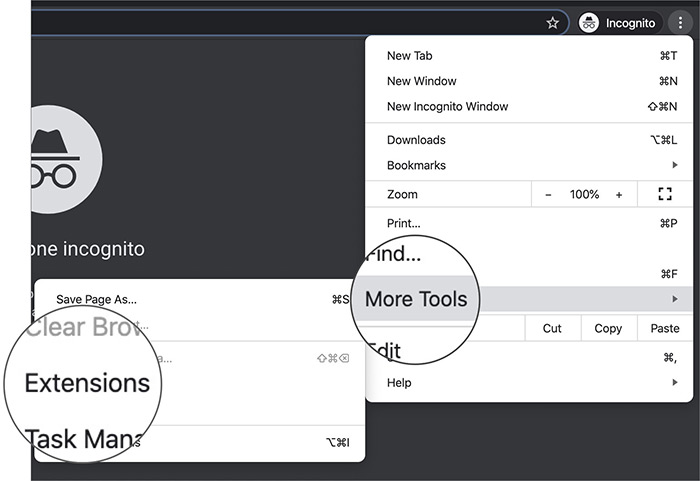Viewport: 700px width, 481px height.
Task: Increase zoom with the plus button
Action: (619, 195)
